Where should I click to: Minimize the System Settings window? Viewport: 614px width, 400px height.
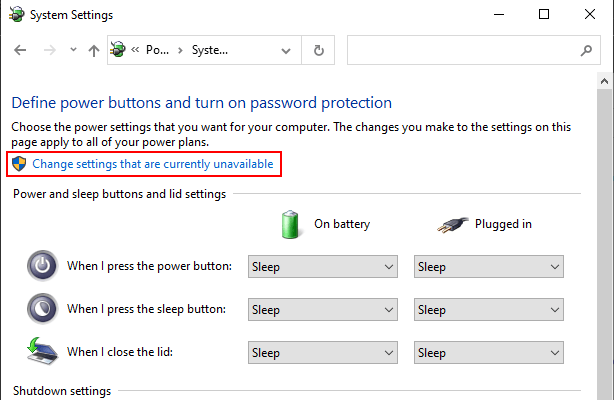click(499, 14)
